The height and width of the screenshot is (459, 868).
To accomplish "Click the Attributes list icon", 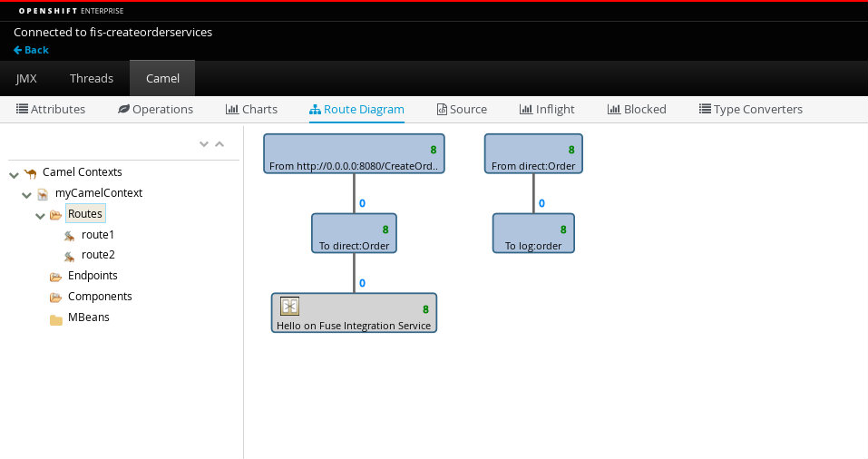I will tap(22, 109).
